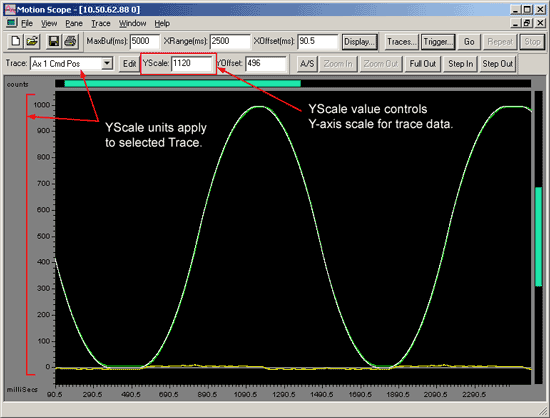Open the Traces... dialog button
The width and height of the screenshot is (550, 418).
pyautogui.click(x=401, y=42)
